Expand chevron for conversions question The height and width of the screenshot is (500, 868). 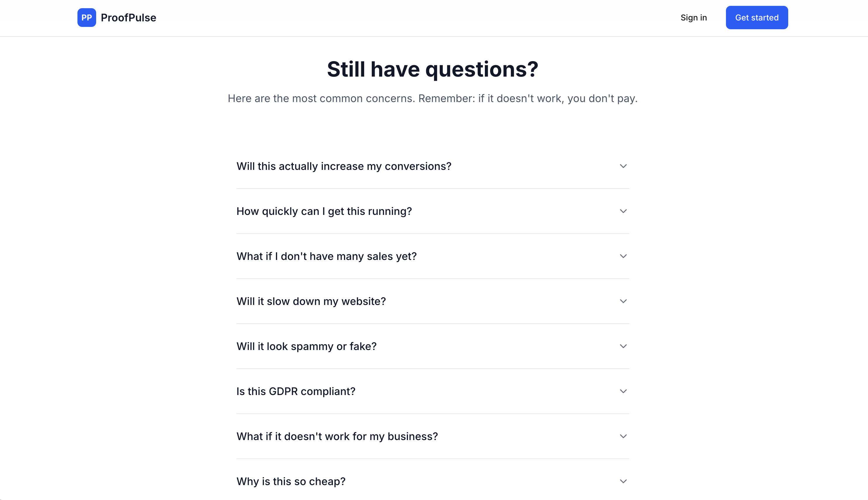coord(623,166)
